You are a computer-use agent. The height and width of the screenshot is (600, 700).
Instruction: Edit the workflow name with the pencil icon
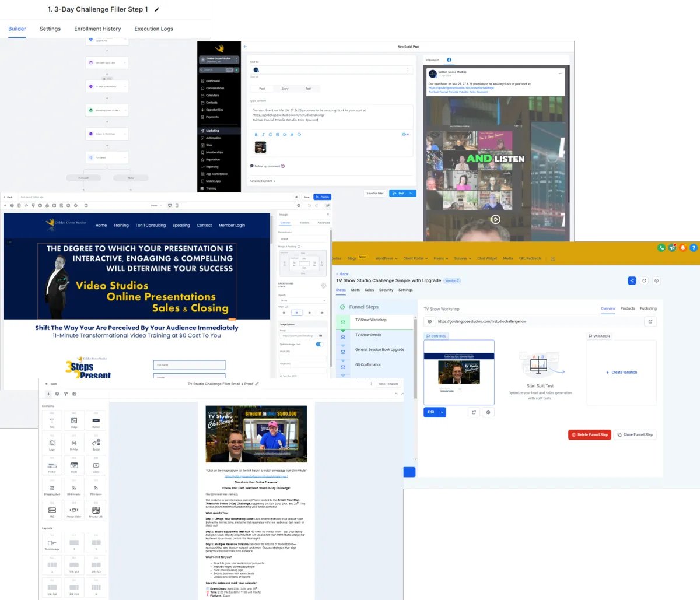click(x=157, y=9)
